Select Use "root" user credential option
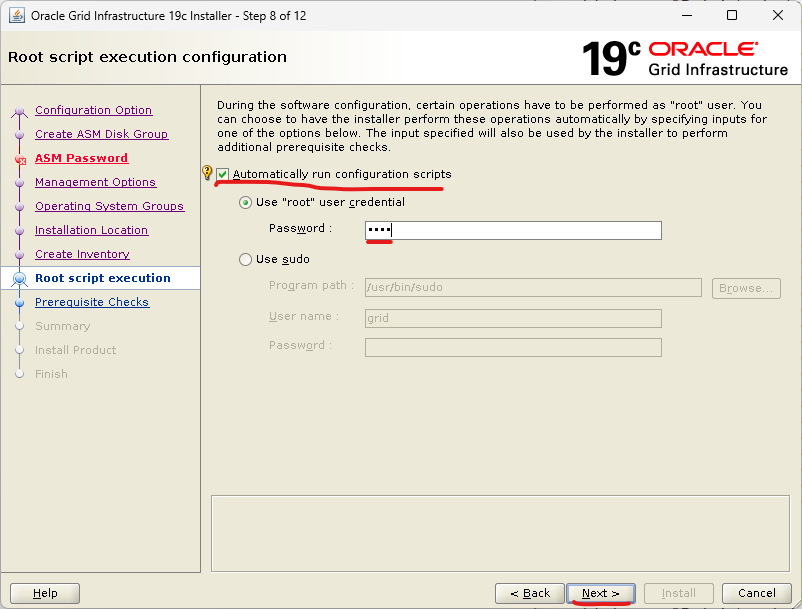 [246, 202]
